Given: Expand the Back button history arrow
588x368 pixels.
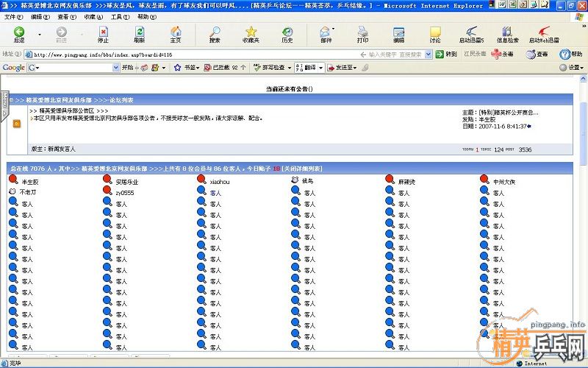Looking at the screenshot, I should click(x=40, y=35).
